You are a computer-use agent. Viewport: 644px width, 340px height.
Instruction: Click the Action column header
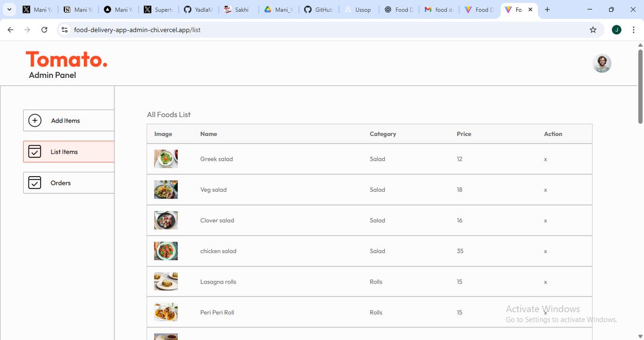[553, 134]
